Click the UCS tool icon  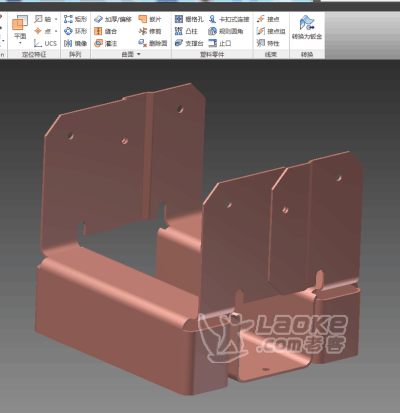click(38, 43)
